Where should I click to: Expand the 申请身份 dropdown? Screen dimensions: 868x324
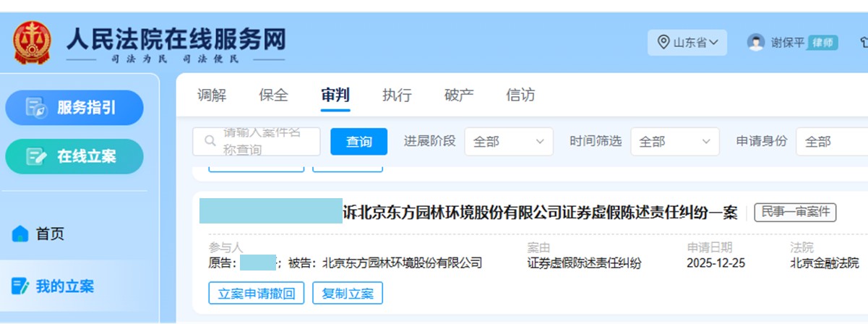click(832, 142)
